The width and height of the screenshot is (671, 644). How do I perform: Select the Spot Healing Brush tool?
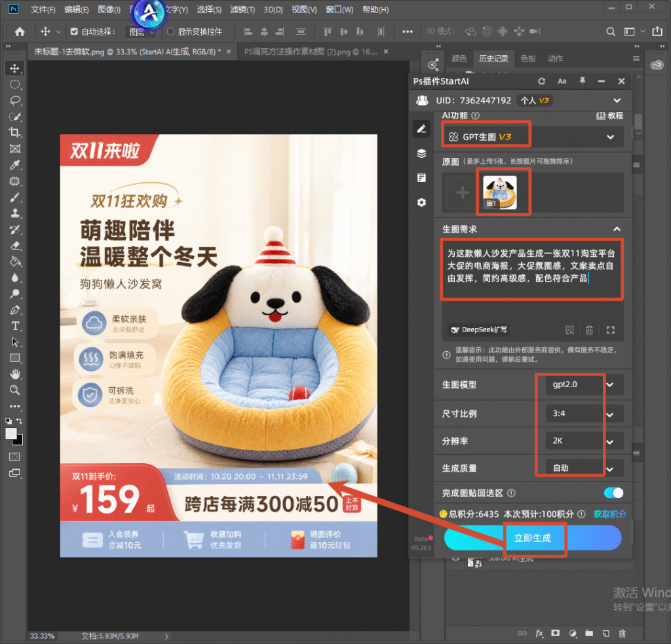click(15, 181)
